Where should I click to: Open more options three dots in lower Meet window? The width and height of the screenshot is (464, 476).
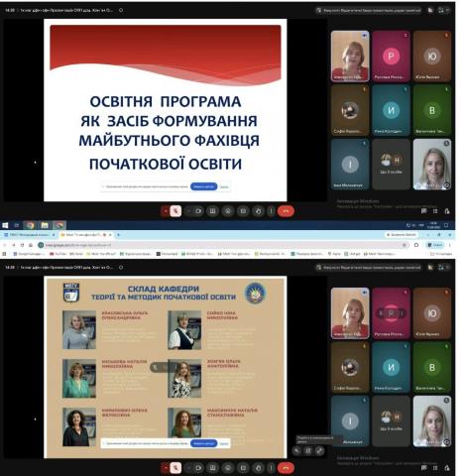(x=271, y=468)
